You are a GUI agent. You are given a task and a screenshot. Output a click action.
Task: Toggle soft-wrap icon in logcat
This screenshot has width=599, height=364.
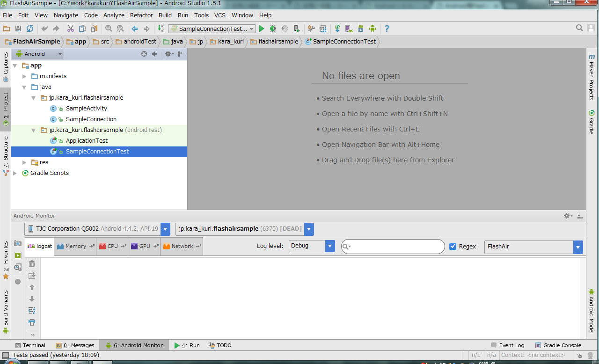[32, 311]
